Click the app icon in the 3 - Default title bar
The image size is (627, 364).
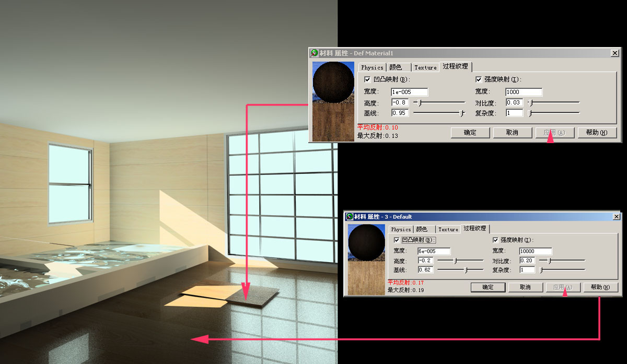click(349, 216)
